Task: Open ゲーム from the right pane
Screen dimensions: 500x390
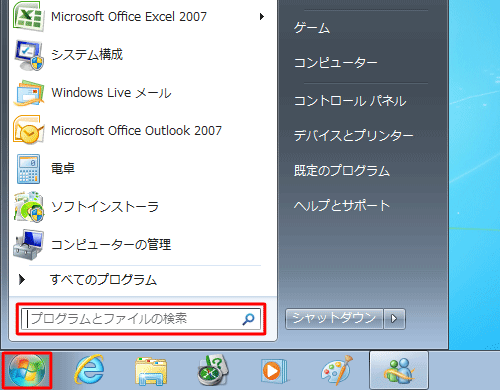Action: 312,28
